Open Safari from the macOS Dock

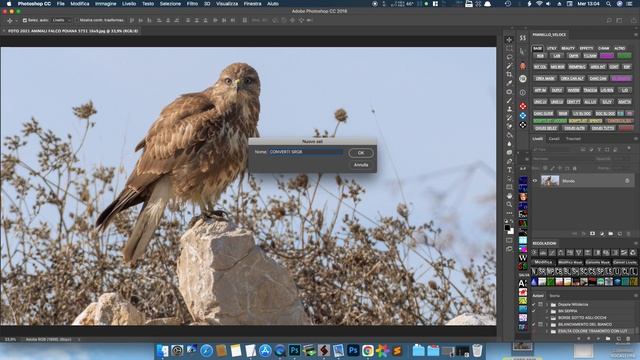click(207, 350)
